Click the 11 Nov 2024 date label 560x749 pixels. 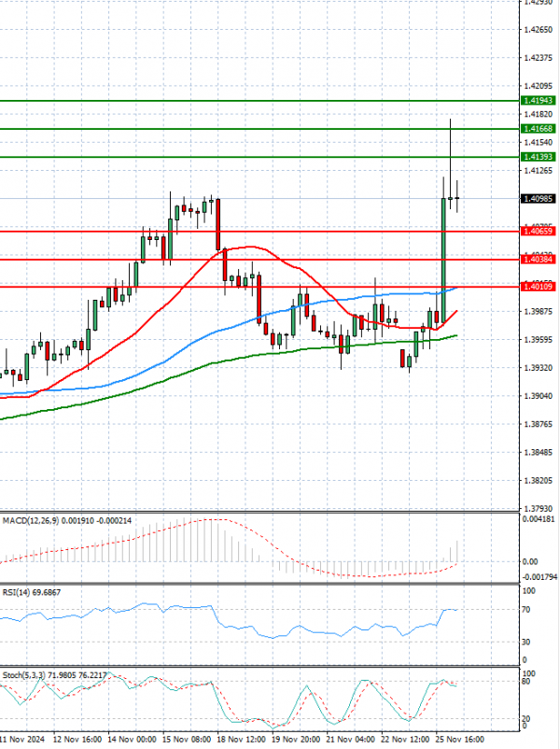[x=22, y=740]
